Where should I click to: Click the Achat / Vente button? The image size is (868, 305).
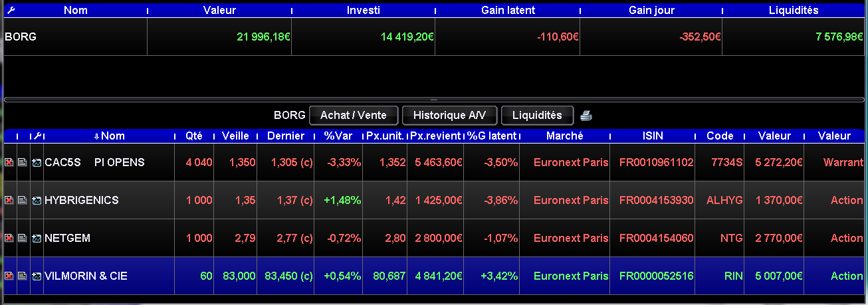pyautogui.click(x=354, y=115)
